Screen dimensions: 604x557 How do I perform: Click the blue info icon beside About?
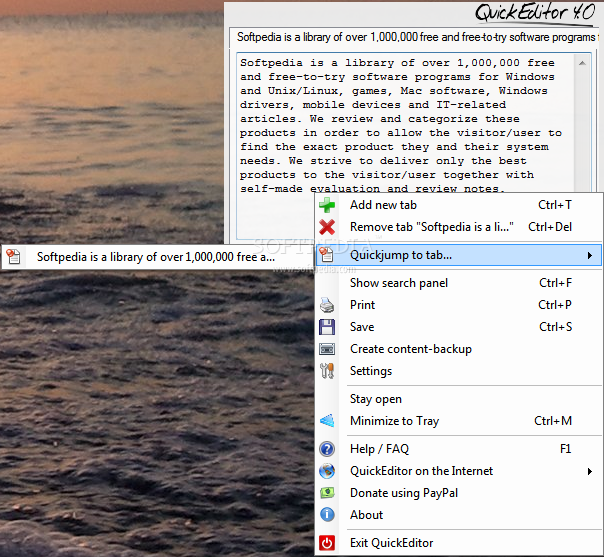(327, 515)
